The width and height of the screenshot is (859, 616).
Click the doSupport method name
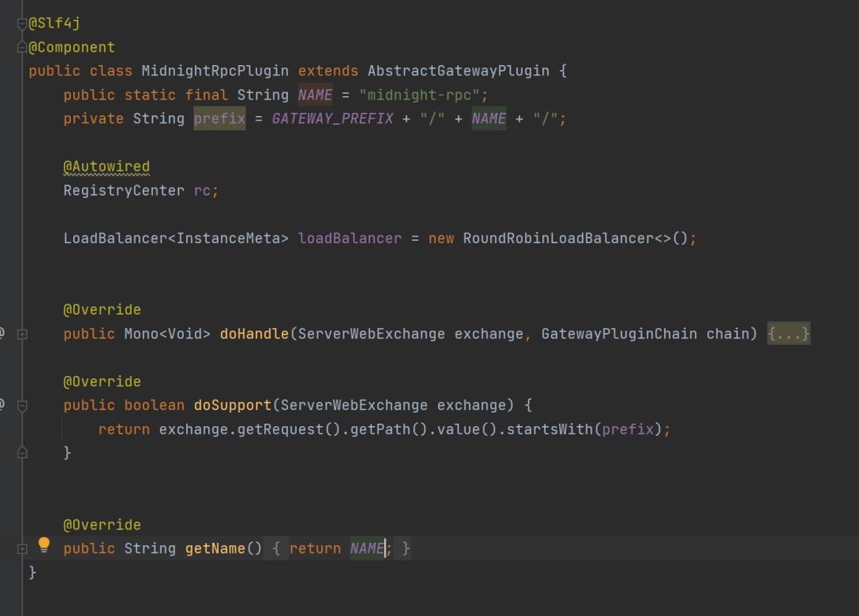[x=233, y=405]
